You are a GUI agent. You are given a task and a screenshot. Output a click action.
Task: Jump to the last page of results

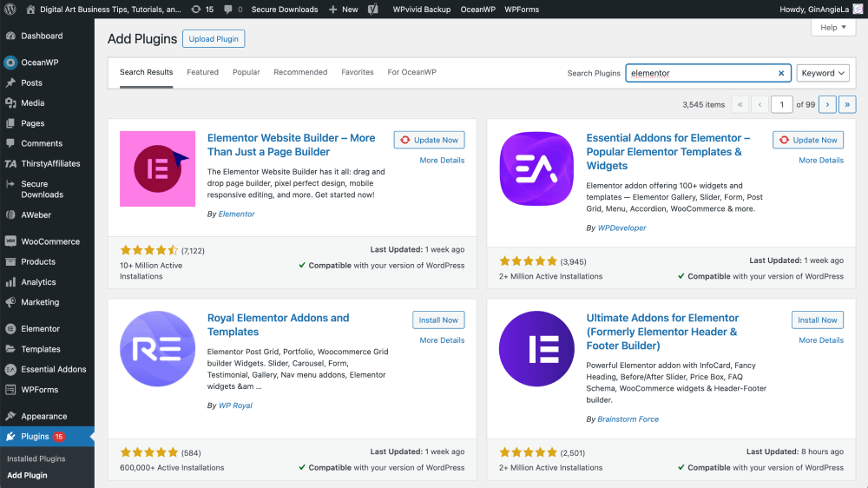pyautogui.click(x=847, y=105)
